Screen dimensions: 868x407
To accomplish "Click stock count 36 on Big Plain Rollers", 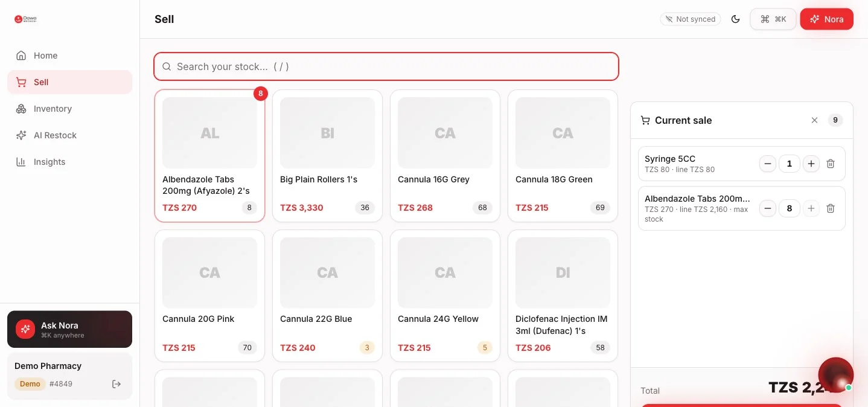I will tap(365, 208).
